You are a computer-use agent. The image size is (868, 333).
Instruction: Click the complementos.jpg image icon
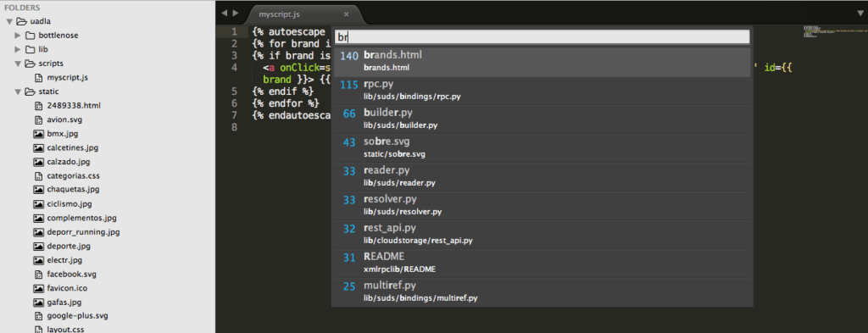[38, 218]
